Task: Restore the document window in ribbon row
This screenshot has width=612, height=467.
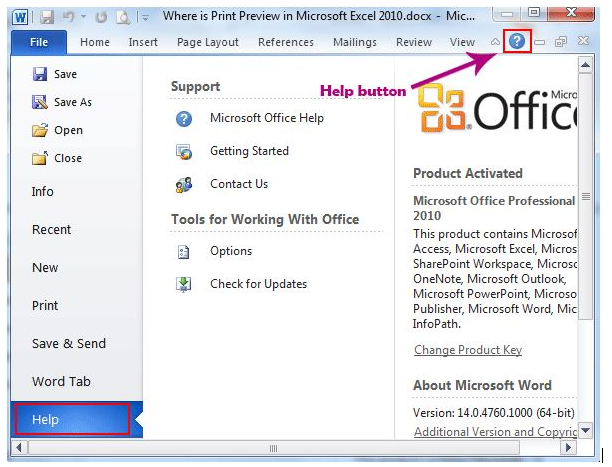Action: pos(561,41)
